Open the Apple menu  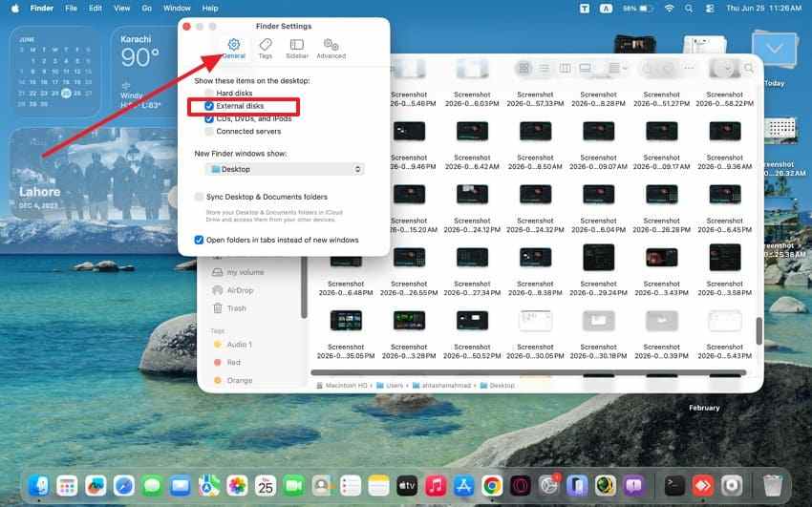[15, 9]
